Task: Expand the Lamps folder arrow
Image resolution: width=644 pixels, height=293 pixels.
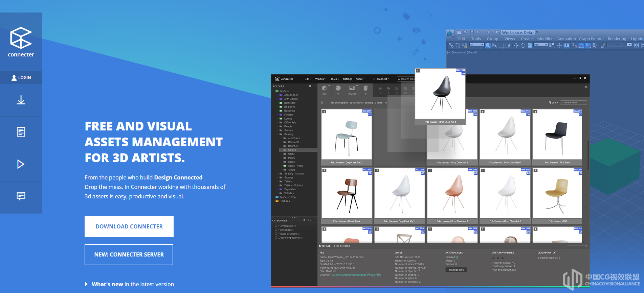Action: tap(277, 119)
